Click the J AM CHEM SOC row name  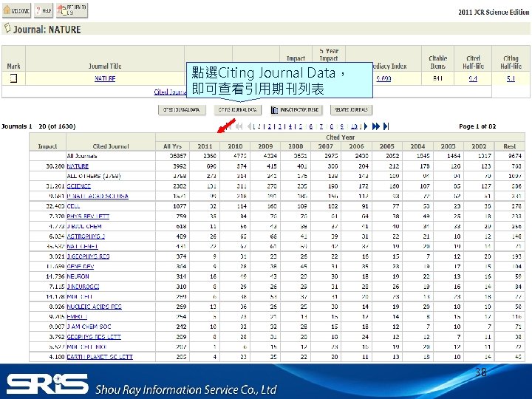coord(89,327)
